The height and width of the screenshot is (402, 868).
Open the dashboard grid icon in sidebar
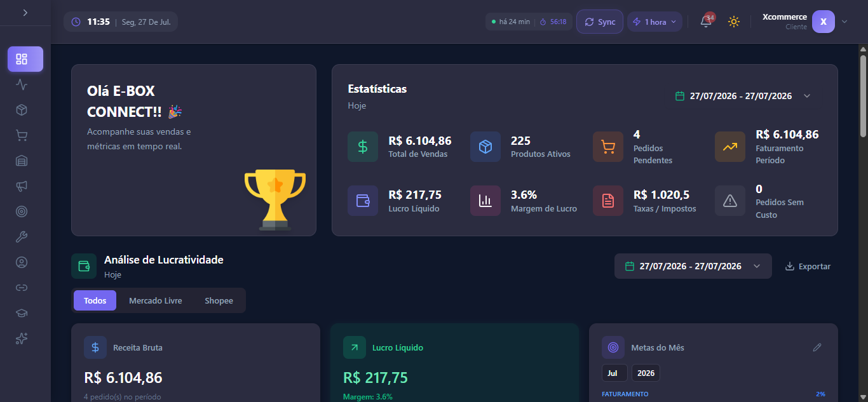(25, 59)
